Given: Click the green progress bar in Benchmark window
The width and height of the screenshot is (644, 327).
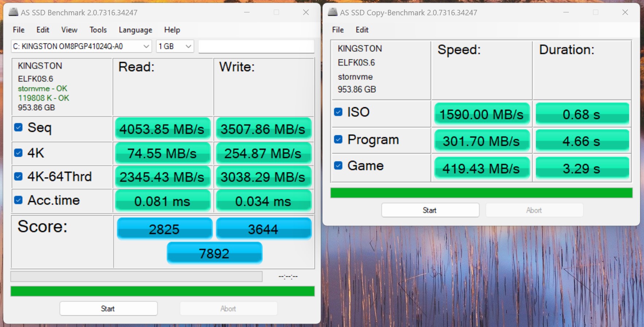Looking at the screenshot, I should pyautogui.click(x=162, y=291).
